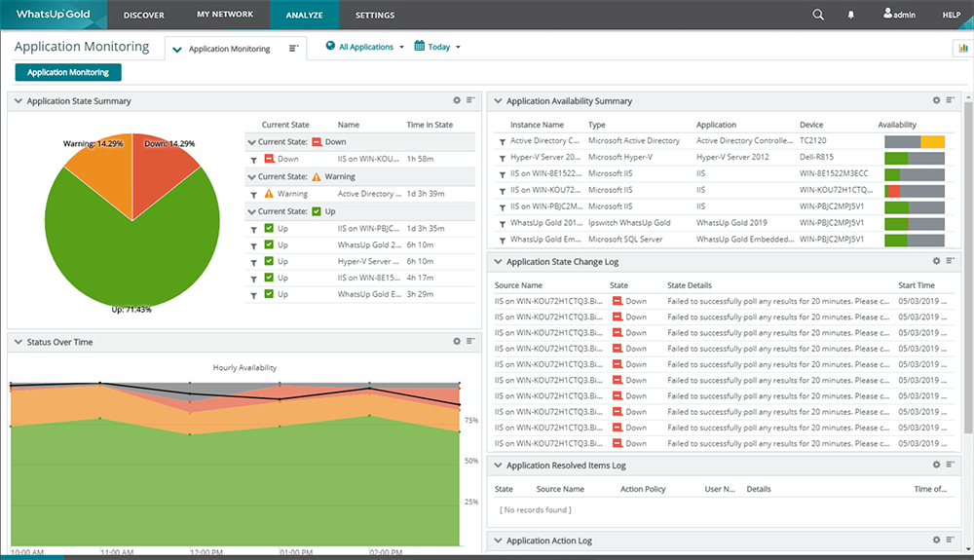This screenshot has width=974, height=560.
Task: Click the green Up check on IIS on WIN-8E15... row
Action: coord(269,278)
